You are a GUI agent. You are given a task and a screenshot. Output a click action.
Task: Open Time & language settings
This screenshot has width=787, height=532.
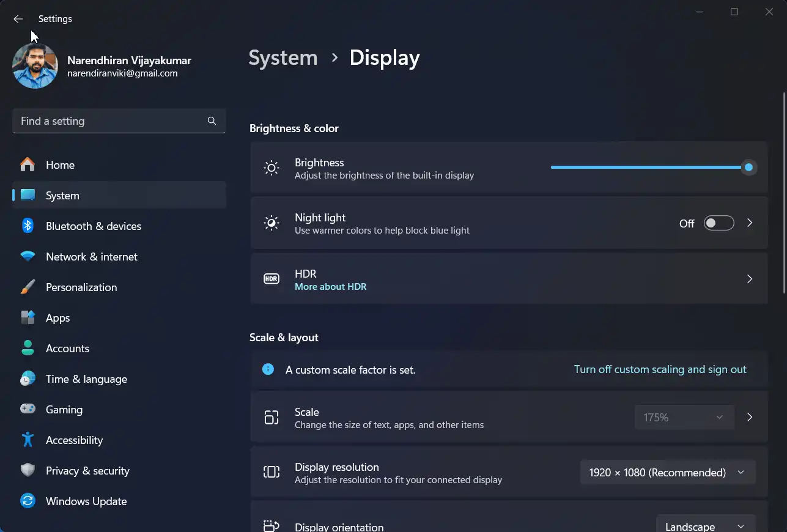(x=119, y=379)
